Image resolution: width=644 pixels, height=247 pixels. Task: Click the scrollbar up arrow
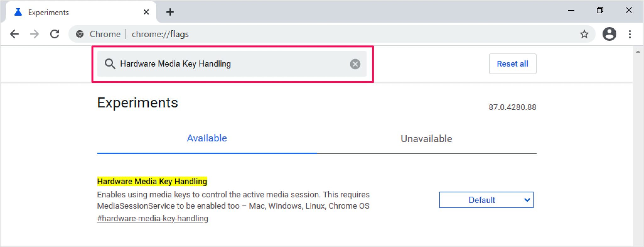tap(638, 52)
